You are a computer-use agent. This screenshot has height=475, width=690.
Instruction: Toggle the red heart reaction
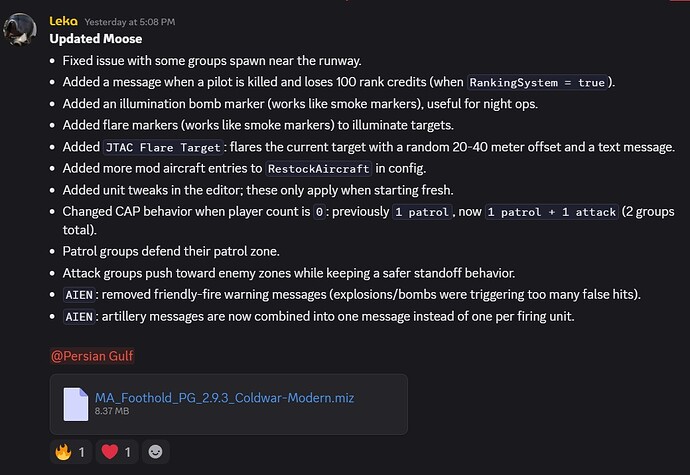(116, 452)
